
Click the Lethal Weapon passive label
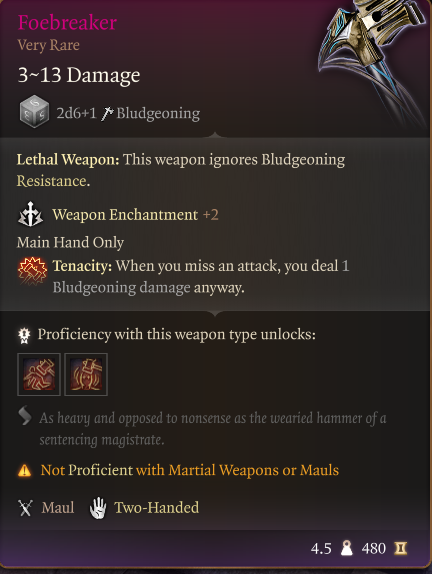coord(68,160)
